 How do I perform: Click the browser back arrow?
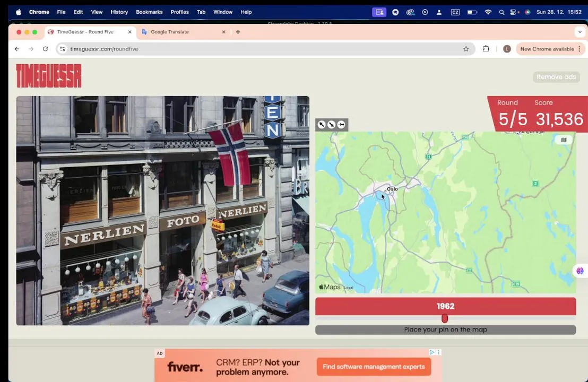click(x=17, y=49)
